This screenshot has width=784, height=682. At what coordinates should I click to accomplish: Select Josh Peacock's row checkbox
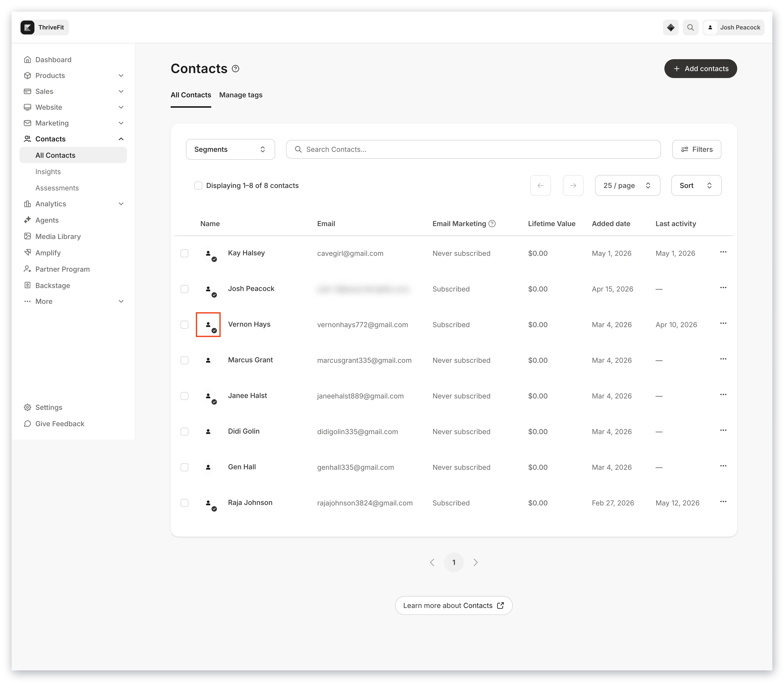(184, 289)
